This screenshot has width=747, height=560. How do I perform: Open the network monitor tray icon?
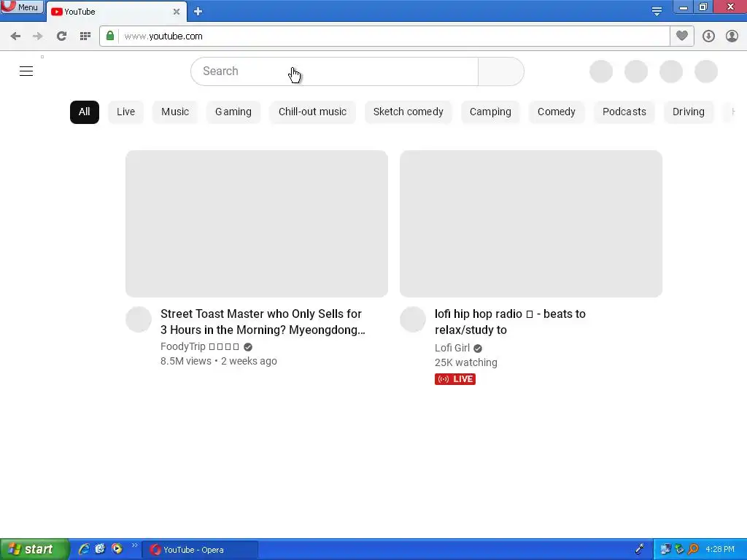[x=665, y=550]
